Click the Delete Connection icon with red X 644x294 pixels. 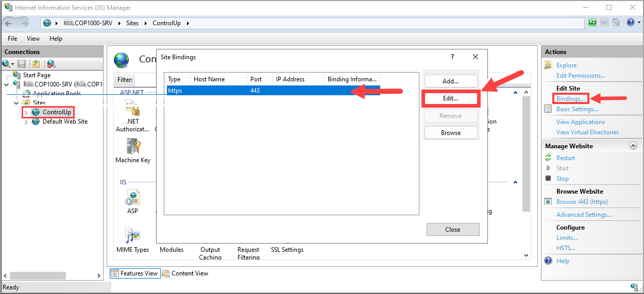(51, 64)
